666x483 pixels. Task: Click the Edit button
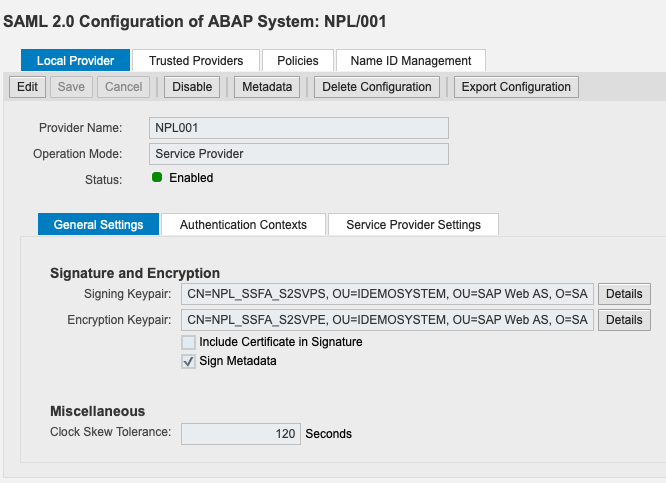tap(27, 87)
